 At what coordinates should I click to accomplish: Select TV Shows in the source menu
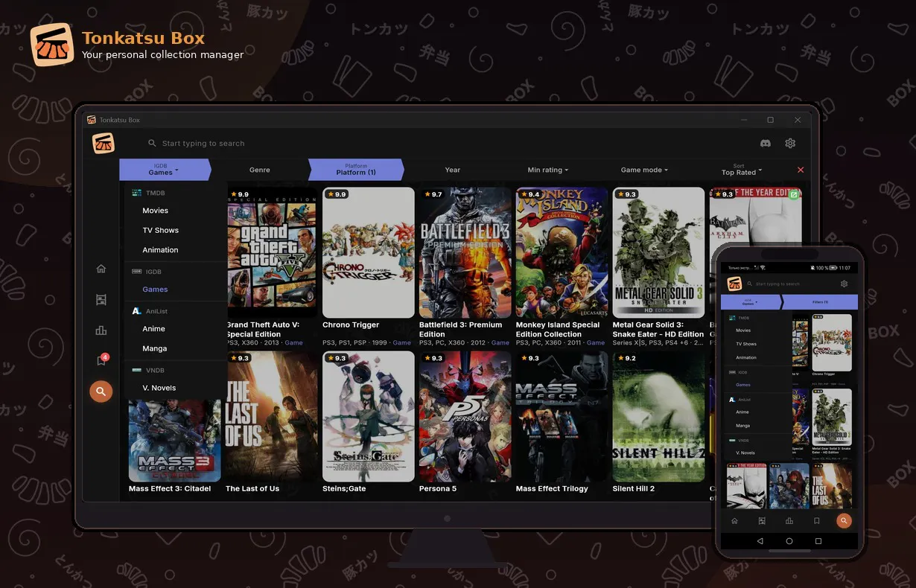[x=161, y=230]
